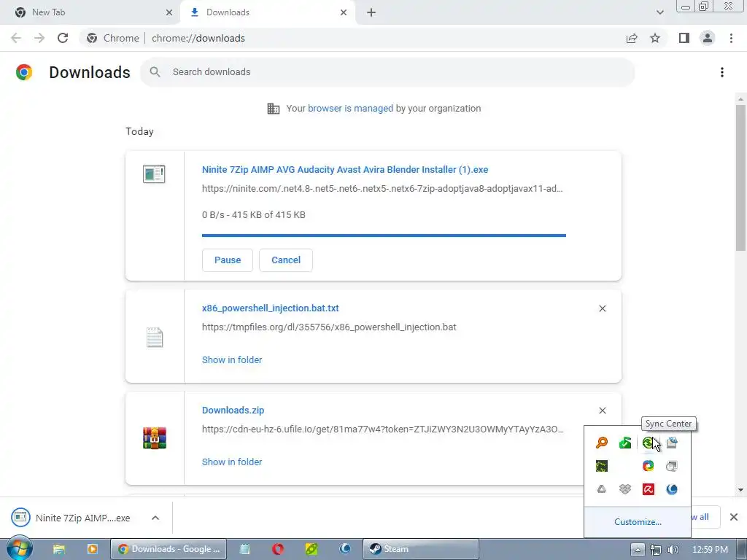Open Chrome's three-dot main menu

[731, 38]
